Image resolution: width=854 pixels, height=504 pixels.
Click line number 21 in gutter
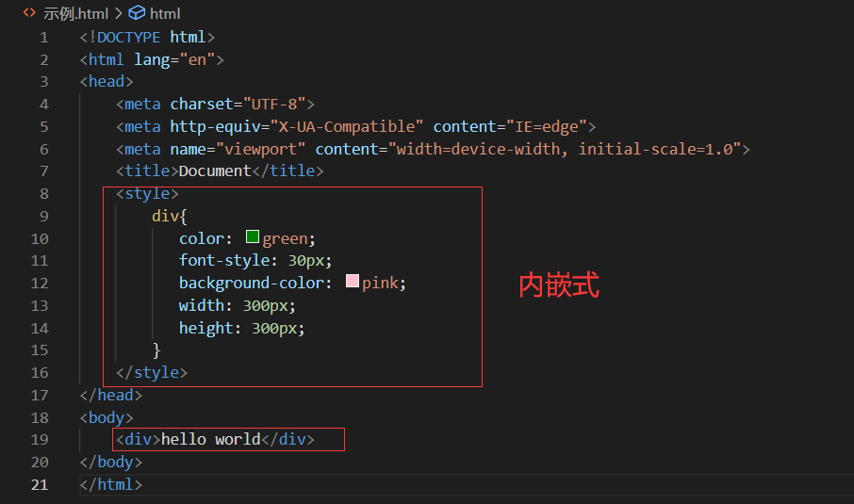pos(40,484)
